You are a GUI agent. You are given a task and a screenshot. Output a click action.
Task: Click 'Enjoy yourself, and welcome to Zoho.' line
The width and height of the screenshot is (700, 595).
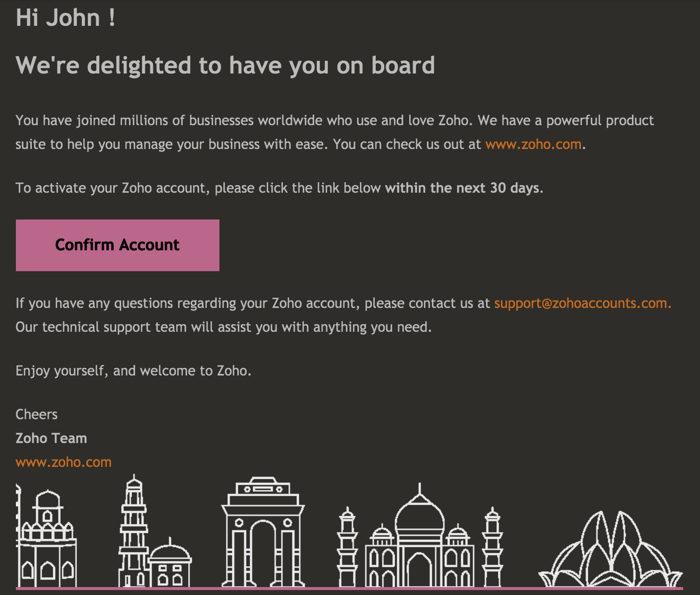(x=134, y=371)
